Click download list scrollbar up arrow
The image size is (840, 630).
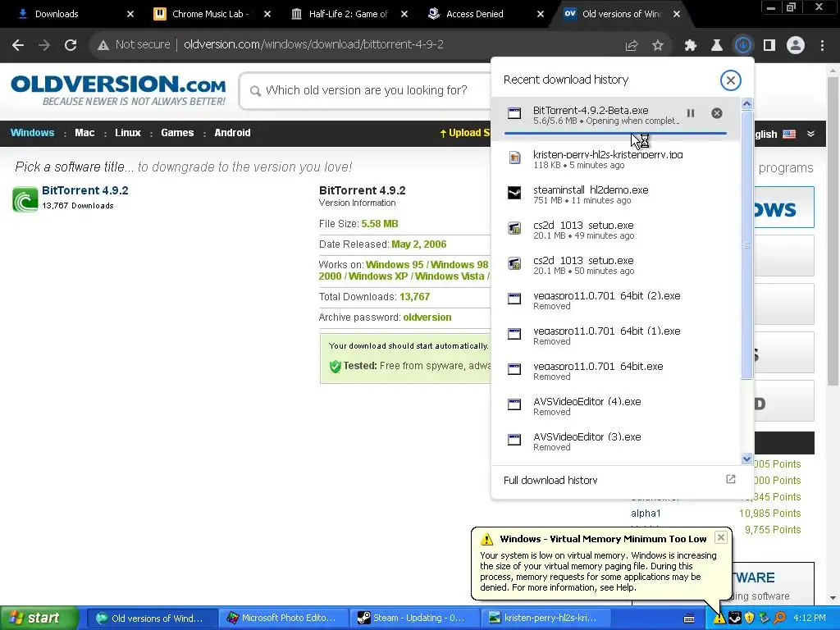746,104
